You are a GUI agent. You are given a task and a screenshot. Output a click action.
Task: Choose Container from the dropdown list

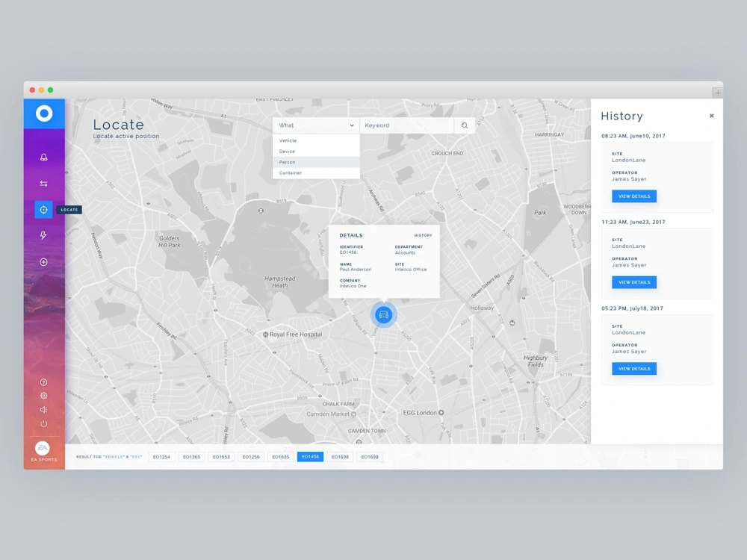[x=316, y=173]
